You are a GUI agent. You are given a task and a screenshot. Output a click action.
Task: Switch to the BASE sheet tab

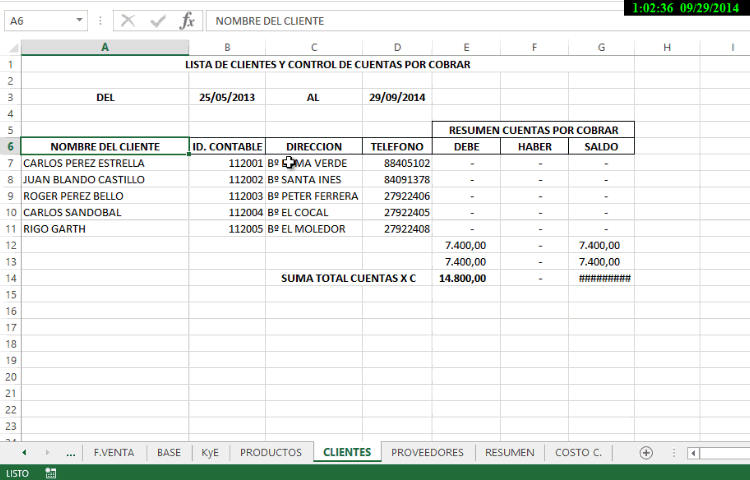(x=169, y=452)
